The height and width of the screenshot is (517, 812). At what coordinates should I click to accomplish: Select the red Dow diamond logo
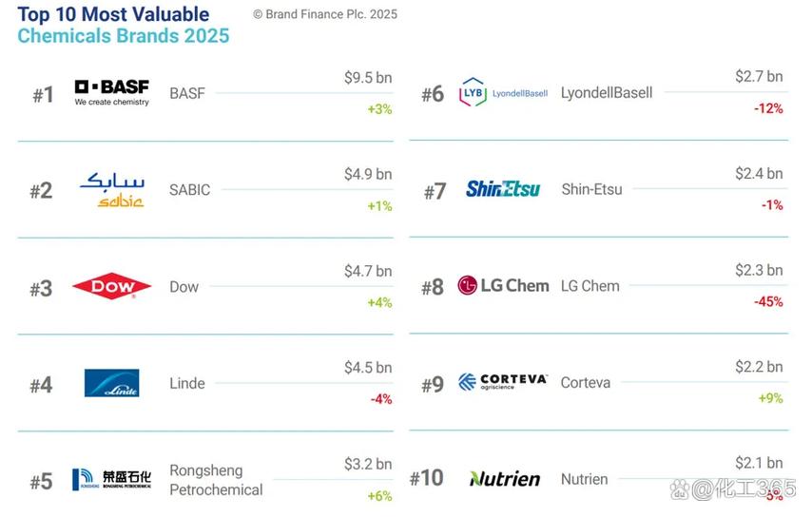(x=112, y=286)
